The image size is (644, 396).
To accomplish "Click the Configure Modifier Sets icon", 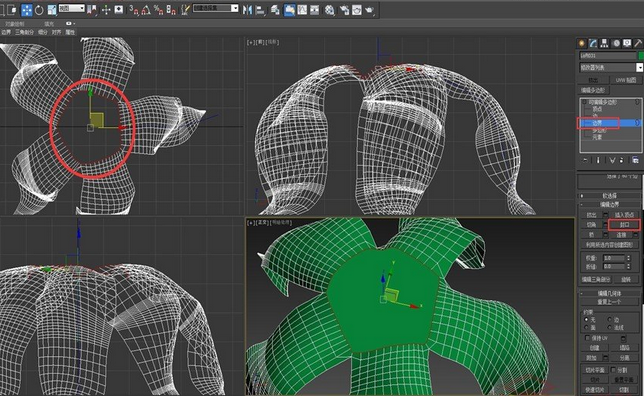I will [635, 160].
